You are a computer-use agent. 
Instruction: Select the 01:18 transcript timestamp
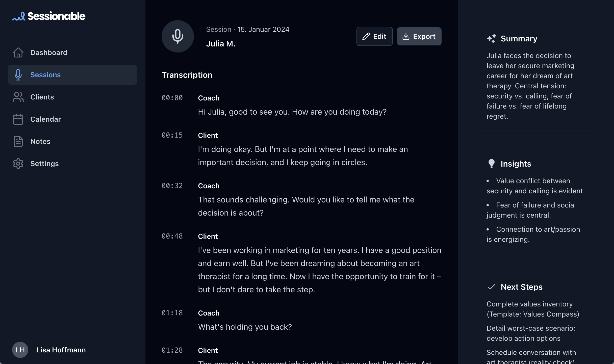coord(172,313)
